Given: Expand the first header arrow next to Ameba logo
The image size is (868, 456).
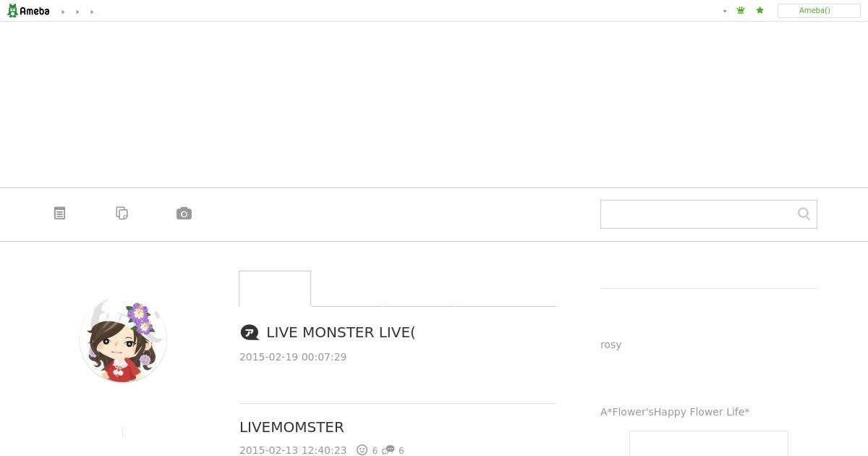Looking at the screenshot, I should click(63, 12).
